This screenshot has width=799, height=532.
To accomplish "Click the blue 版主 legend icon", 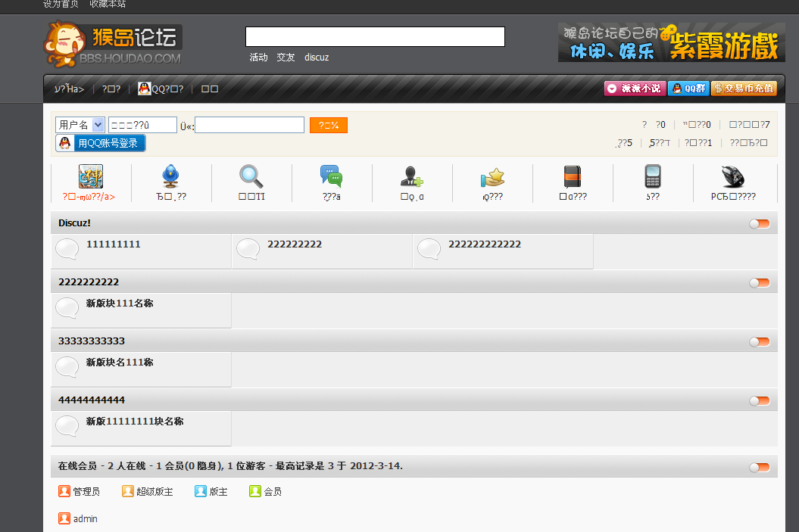I will (201, 491).
